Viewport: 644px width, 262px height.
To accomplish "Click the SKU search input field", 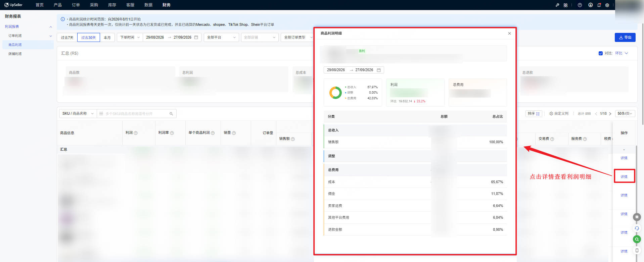I will [136, 114].
